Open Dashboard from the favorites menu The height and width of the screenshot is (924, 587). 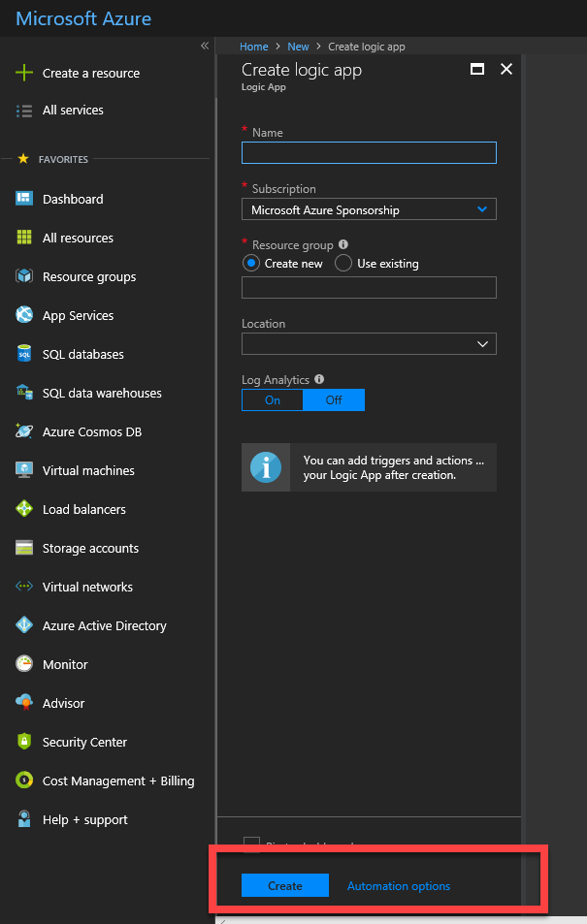73,199
